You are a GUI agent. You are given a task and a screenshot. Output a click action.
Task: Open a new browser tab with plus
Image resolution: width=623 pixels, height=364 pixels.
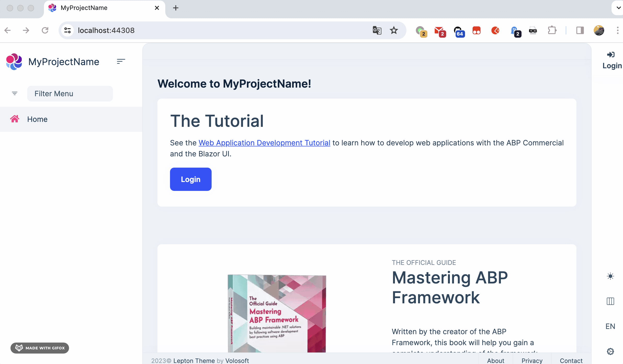pos(176,8)
